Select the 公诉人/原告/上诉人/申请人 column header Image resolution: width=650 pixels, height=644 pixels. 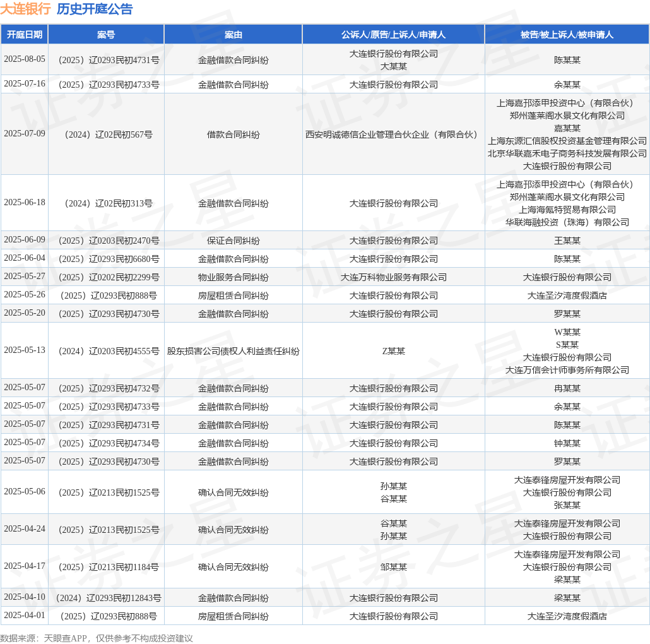[393, 35]
